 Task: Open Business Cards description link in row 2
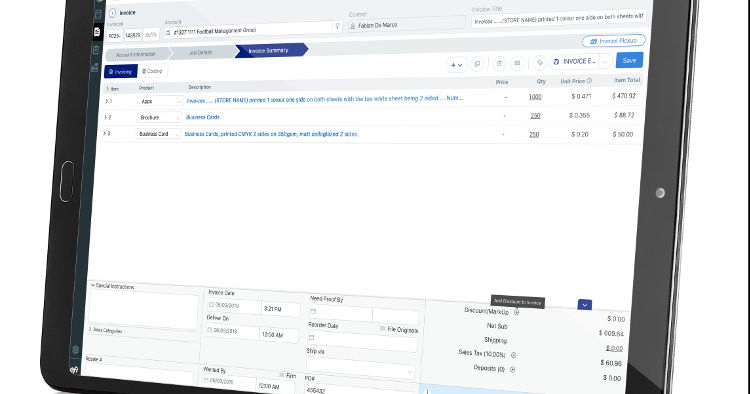point(202,117)
